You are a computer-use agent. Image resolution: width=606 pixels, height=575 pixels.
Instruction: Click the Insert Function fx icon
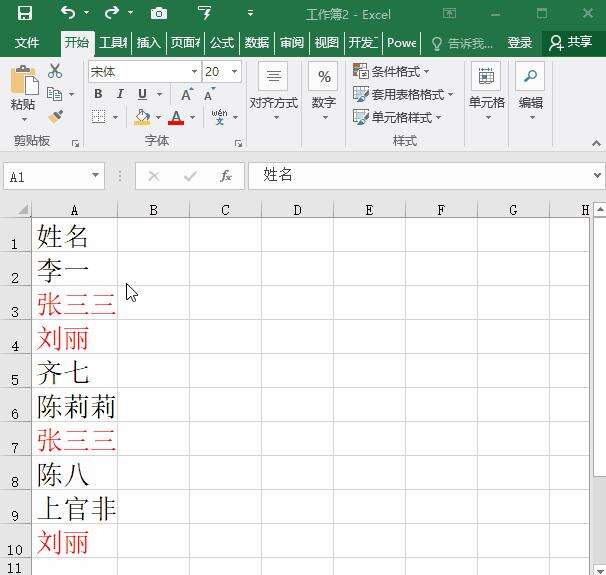[x=226, y=176]
